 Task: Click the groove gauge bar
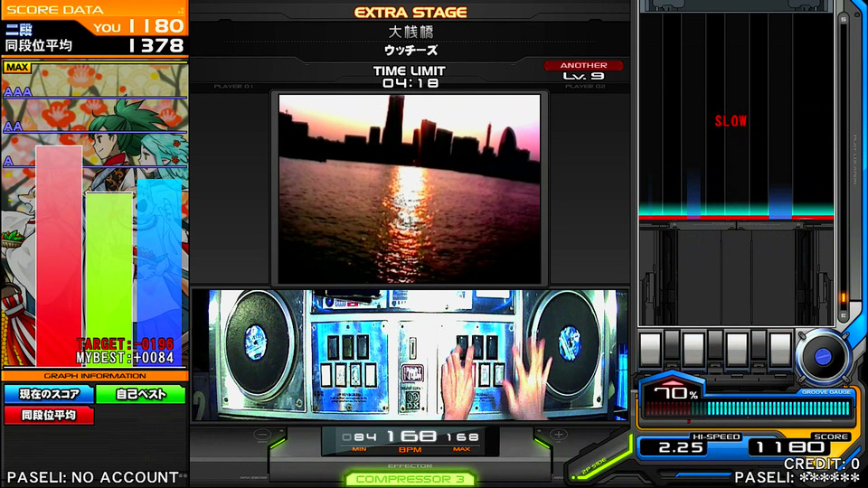coord(748,408)
